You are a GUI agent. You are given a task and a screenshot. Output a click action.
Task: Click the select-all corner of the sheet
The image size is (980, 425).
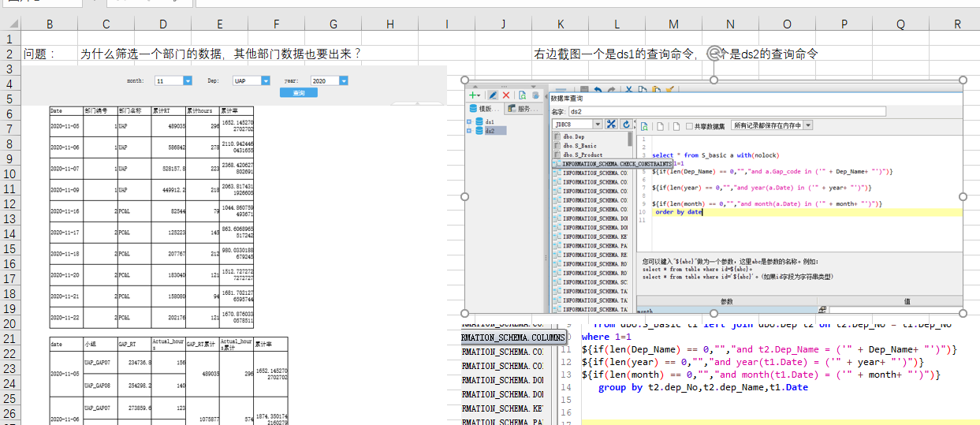(x=10, y=24)
